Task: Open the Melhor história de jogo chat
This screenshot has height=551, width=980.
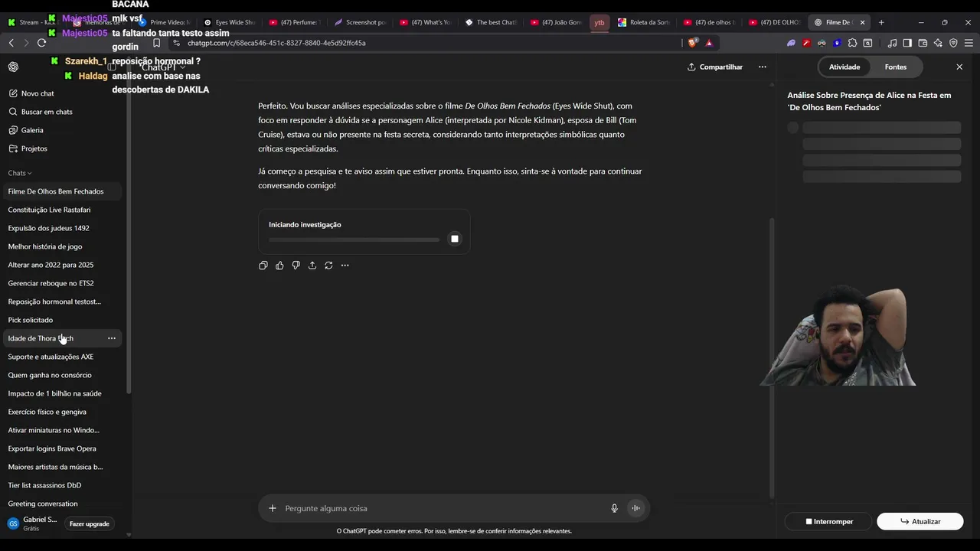Action: (61, 246)
